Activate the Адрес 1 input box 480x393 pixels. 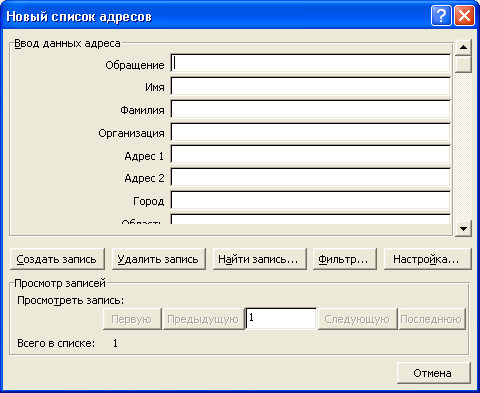point(310,155)
